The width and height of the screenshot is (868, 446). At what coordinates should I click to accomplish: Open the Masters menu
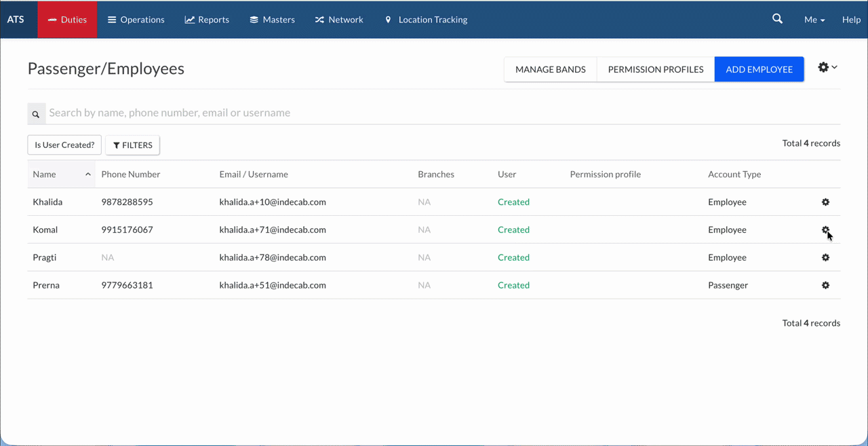coord(272,20)
